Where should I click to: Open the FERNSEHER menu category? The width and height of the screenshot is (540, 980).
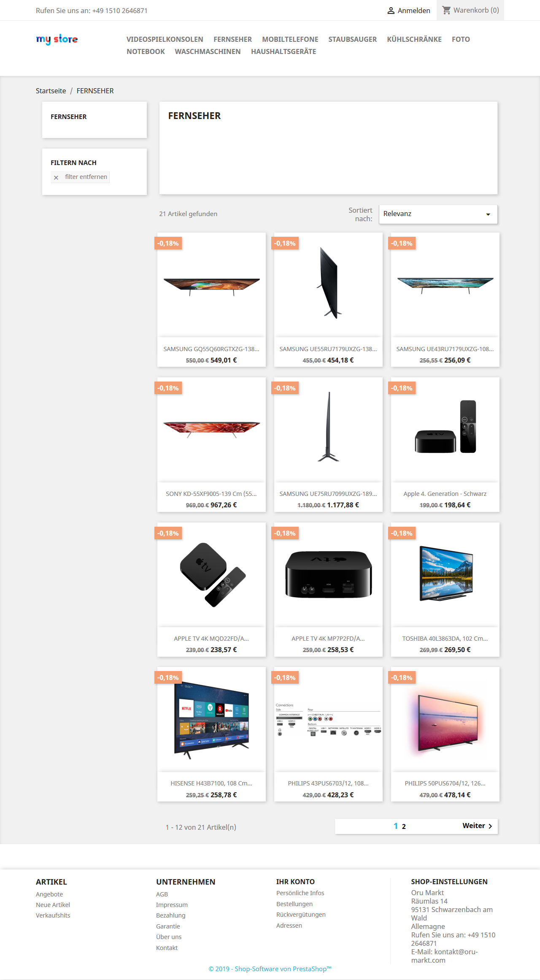(x=232, y=39)
